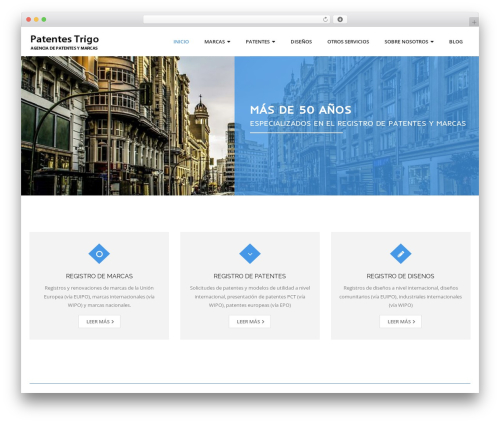The width and height of the screenshot is (500, 423).
Task: Click the reload icon in the address bar
Action: [x=325, y=20]
